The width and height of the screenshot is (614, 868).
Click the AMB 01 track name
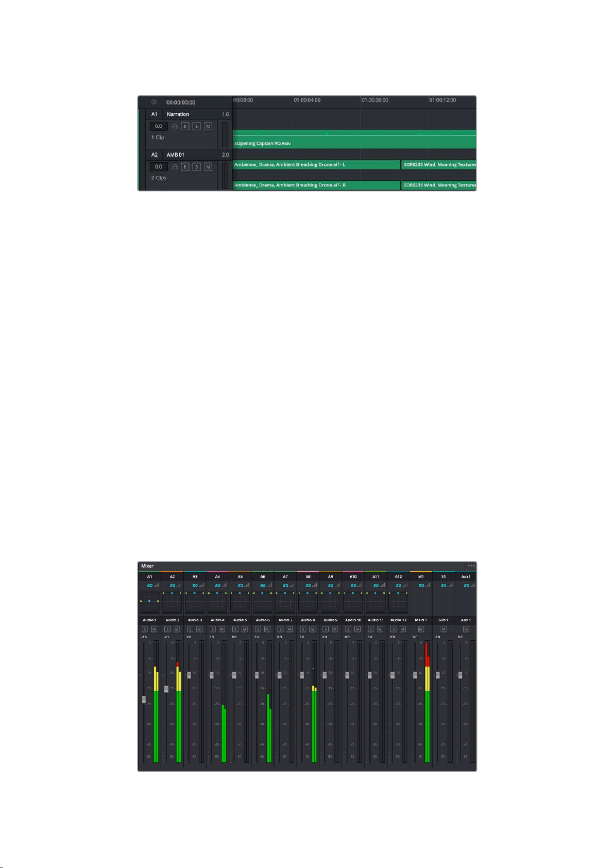click(x=175, y=155)
